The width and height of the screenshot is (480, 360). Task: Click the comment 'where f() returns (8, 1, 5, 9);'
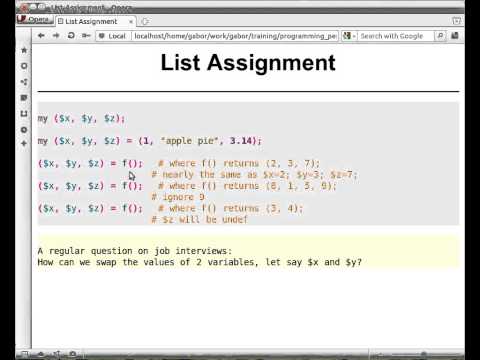(247, 186)
